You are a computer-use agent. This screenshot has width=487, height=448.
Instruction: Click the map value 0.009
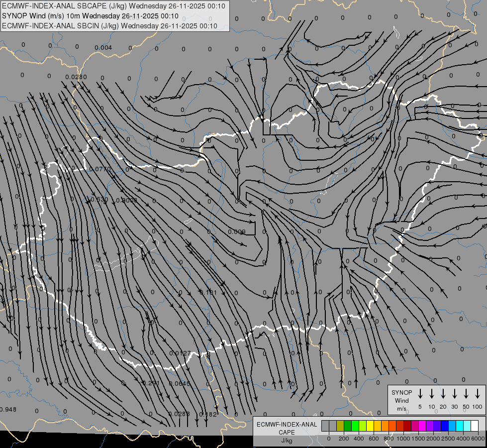[x=237, y=231]
